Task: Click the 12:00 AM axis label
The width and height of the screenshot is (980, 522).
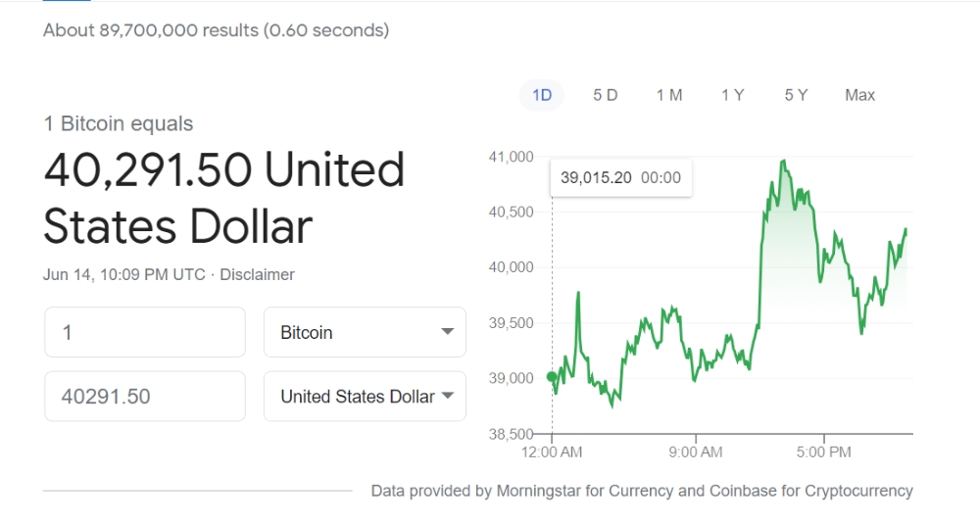Action: [552, 451]
